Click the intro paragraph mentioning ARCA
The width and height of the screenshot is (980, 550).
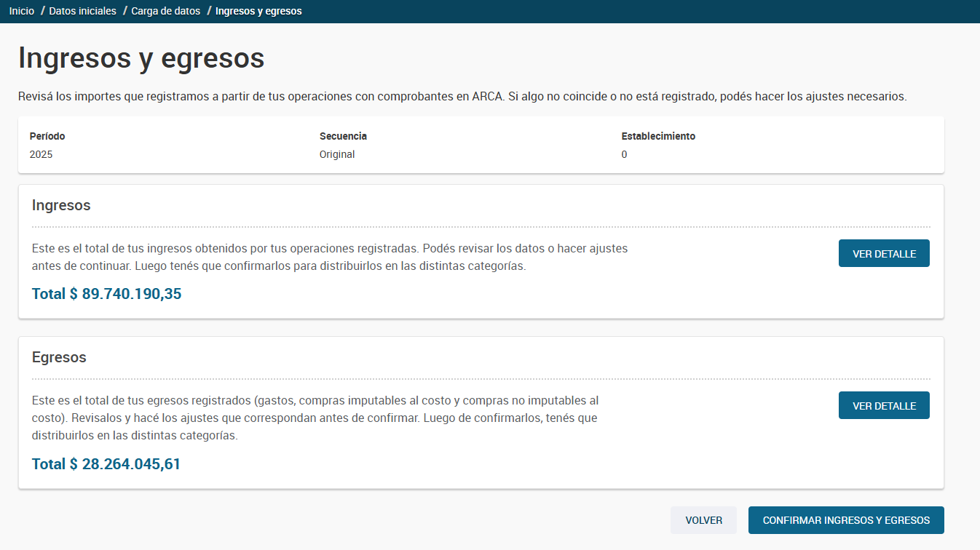point(462,96)
